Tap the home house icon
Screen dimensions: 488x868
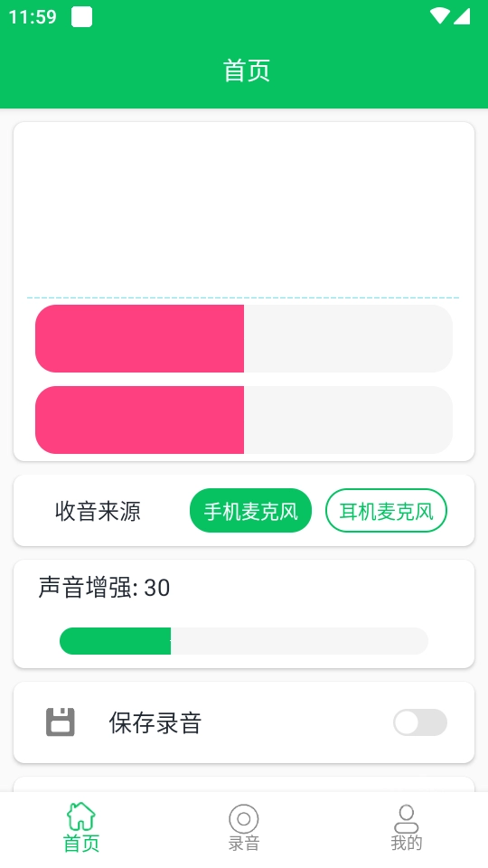80,816
